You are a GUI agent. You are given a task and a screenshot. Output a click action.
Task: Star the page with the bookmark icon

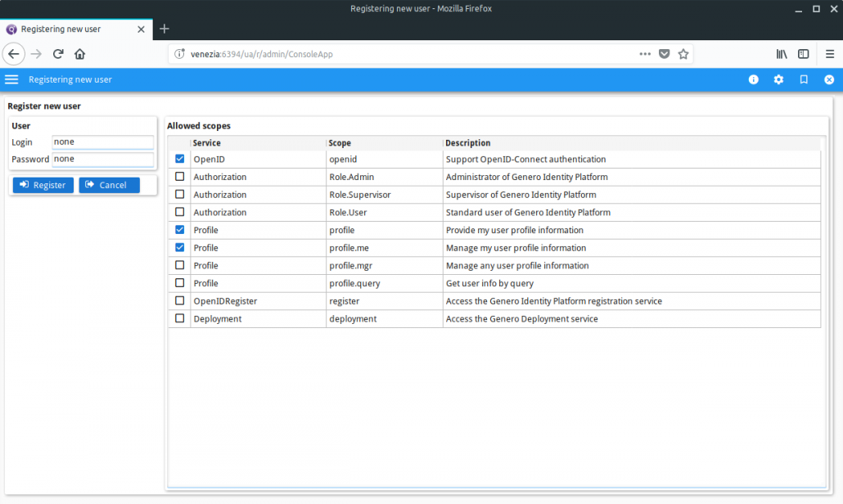[x=683, y=53]
